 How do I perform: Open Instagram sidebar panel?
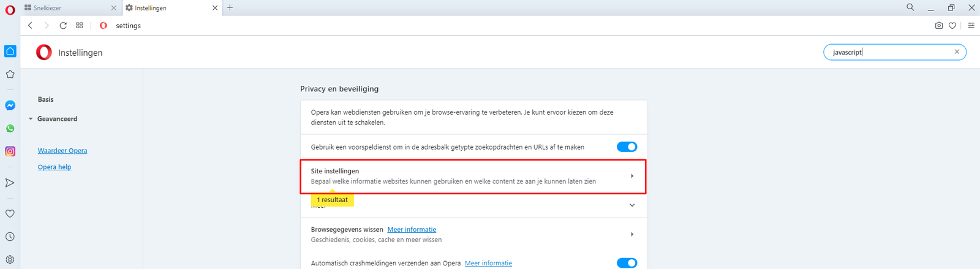[x=10, y=151]
